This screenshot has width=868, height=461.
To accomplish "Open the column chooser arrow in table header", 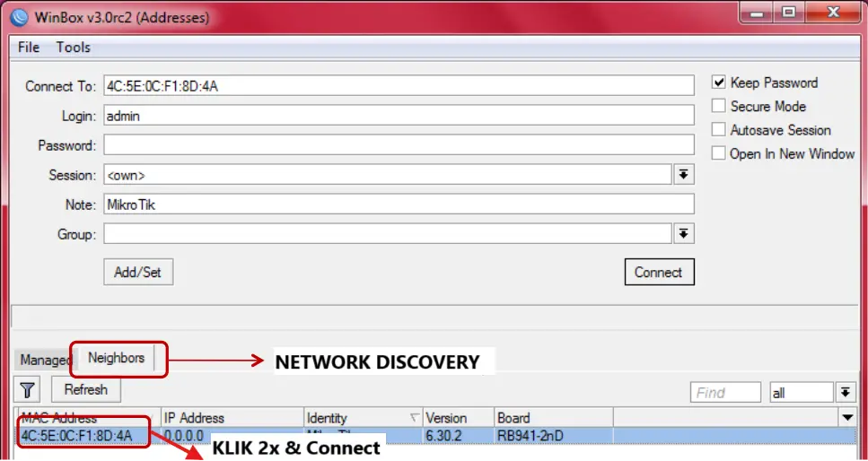I will (x=847, y=418).
